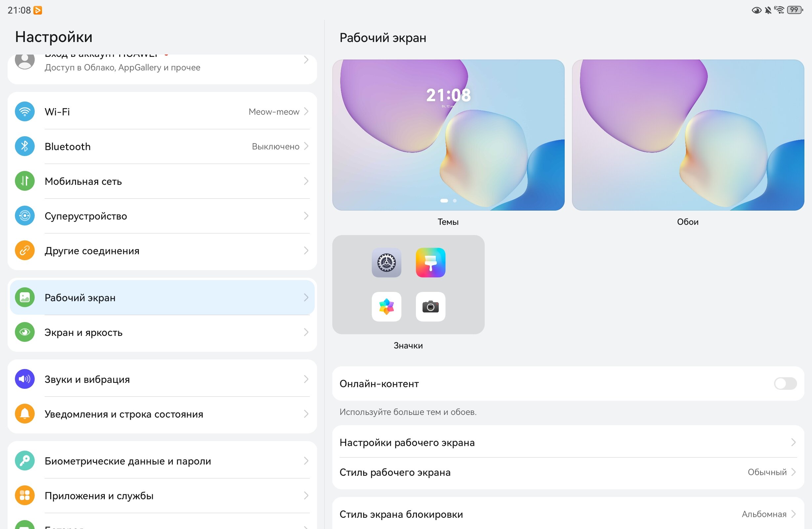Open the Mobile network green icon

[24, 181]
